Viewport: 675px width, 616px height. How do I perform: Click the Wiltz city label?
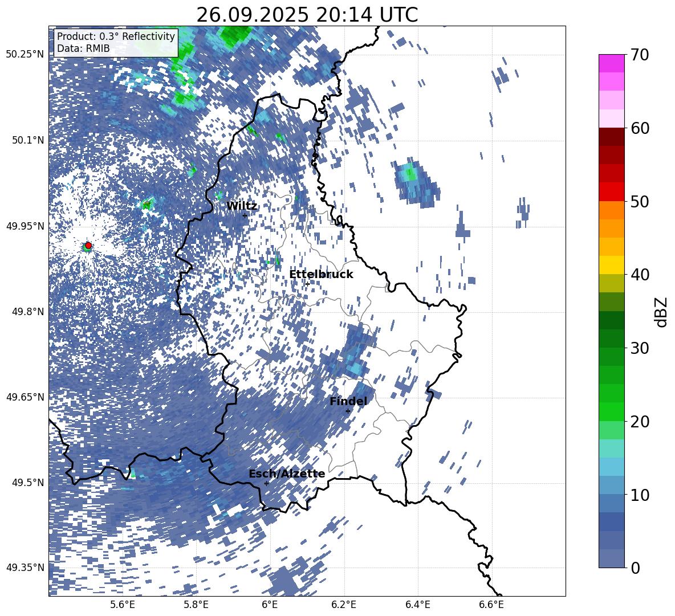tap(242, 206)
